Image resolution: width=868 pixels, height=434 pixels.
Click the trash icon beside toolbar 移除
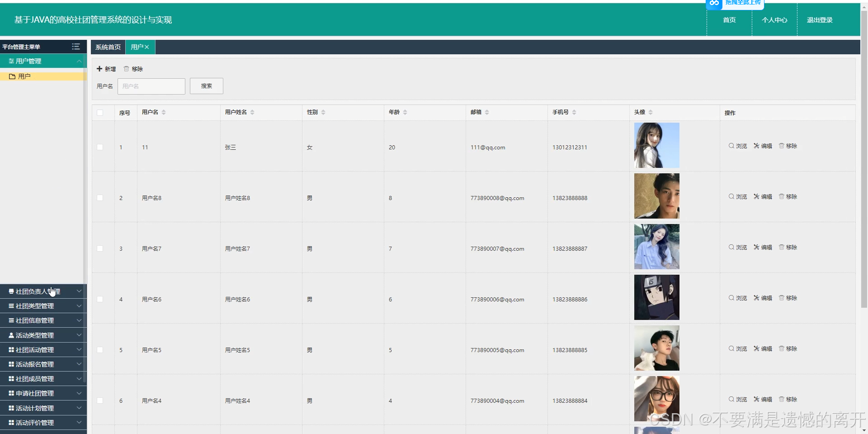(127, 69)
